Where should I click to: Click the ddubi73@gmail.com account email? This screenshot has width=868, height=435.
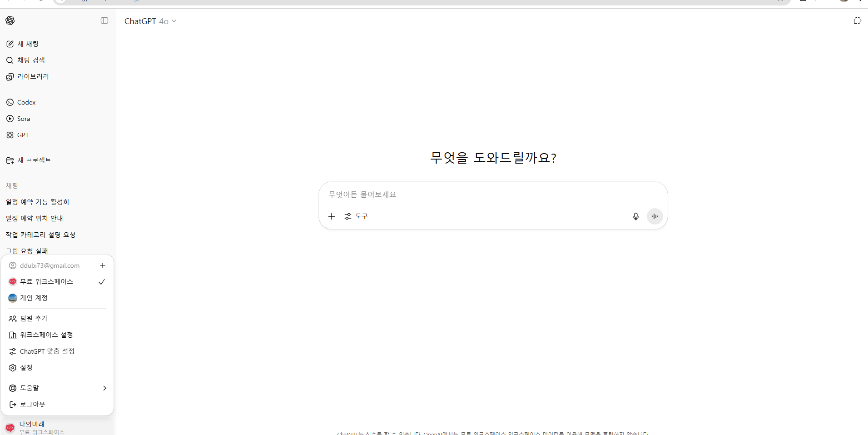[x=50, y=265]
